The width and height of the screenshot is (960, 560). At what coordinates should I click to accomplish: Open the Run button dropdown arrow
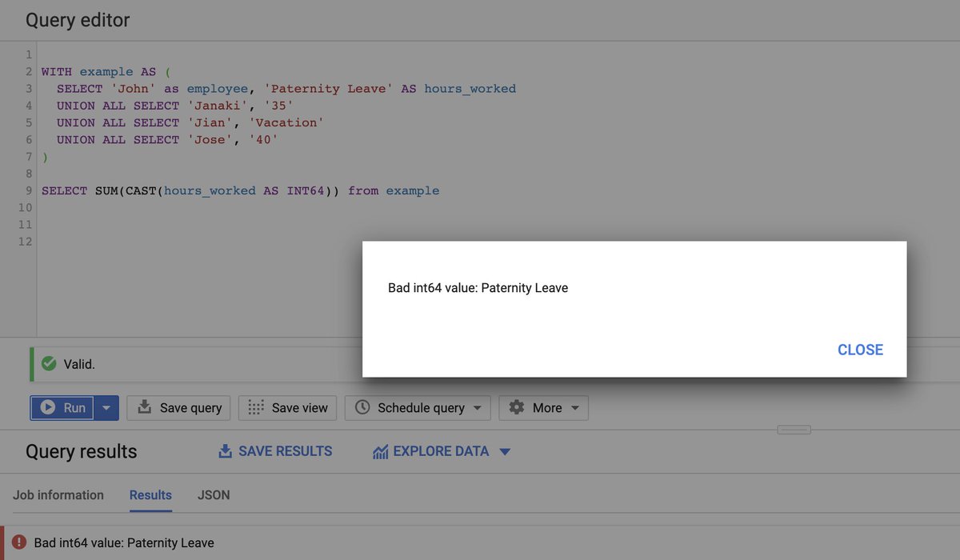pos(107,408)
